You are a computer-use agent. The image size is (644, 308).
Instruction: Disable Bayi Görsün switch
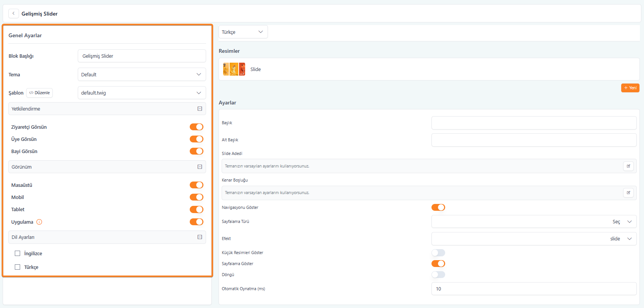197,151
